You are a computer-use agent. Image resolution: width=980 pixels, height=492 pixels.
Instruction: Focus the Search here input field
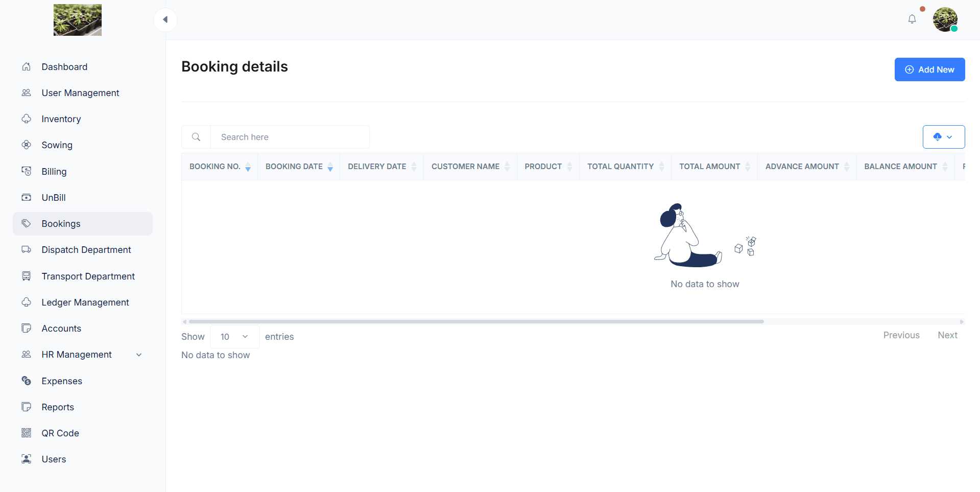[x=290, y=137]
